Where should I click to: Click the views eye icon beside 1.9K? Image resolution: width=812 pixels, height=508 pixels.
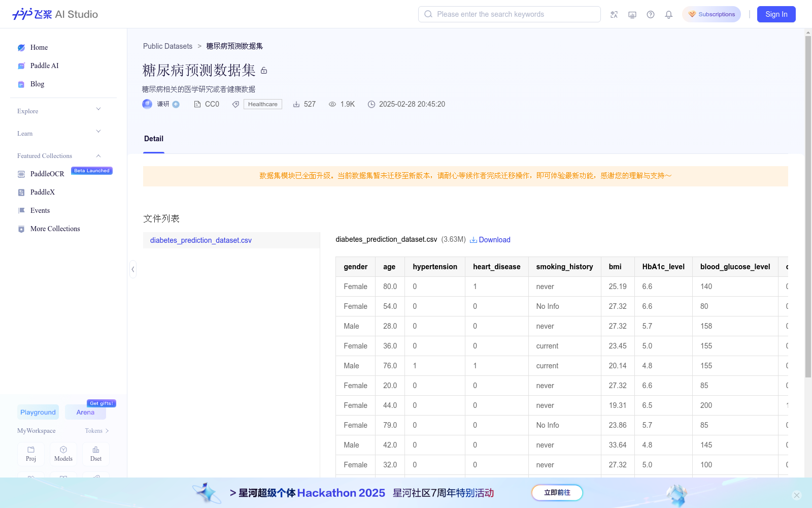332,104
